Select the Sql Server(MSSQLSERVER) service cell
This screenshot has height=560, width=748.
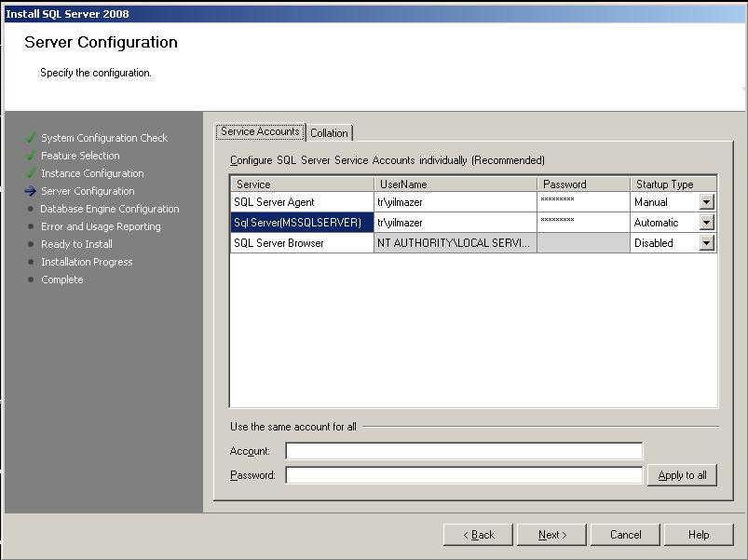click(x=302, y=223)
